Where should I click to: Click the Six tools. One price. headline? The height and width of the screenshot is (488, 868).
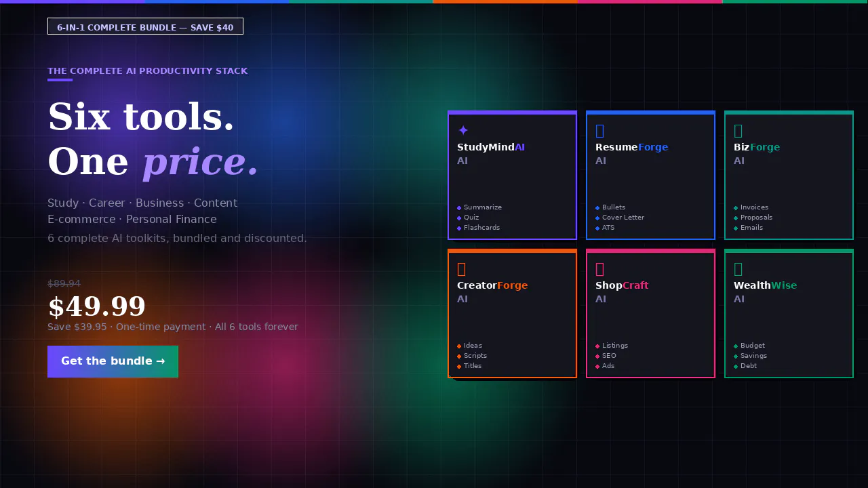pos(153,139)
